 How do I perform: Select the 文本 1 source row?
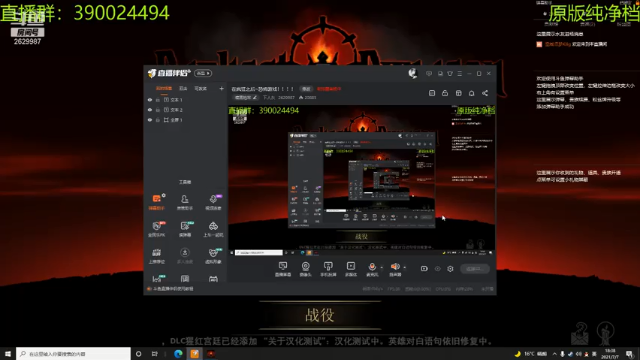tap(186, 100)
